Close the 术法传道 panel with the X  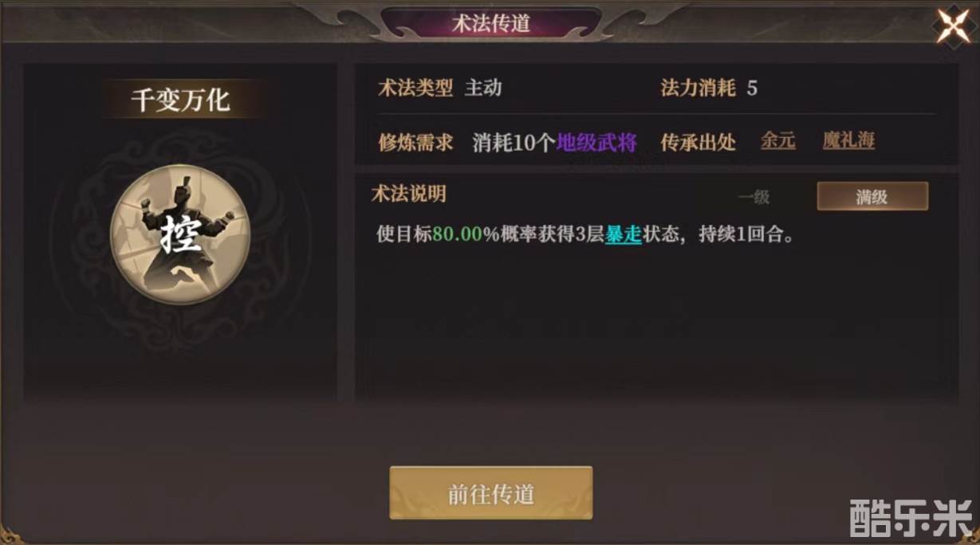pos(953,25)
